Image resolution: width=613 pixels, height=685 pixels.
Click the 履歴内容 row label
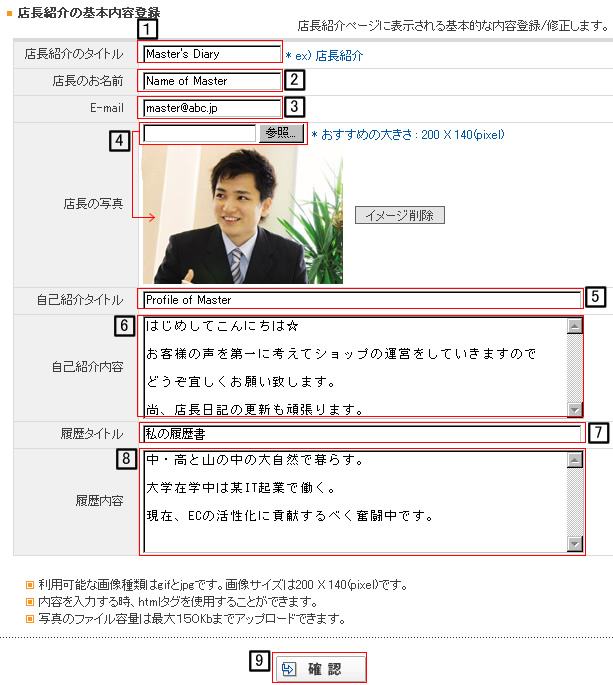click(x=99, y=501)
